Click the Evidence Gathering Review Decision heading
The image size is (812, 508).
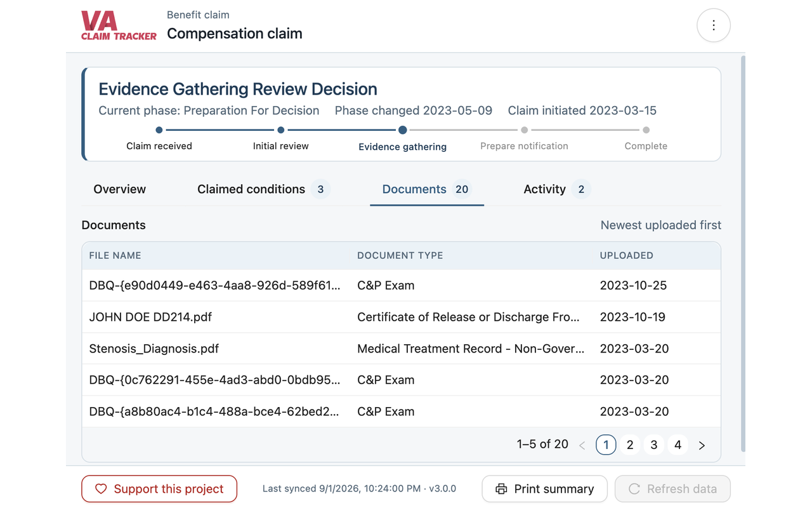click(x=238, y=89)
